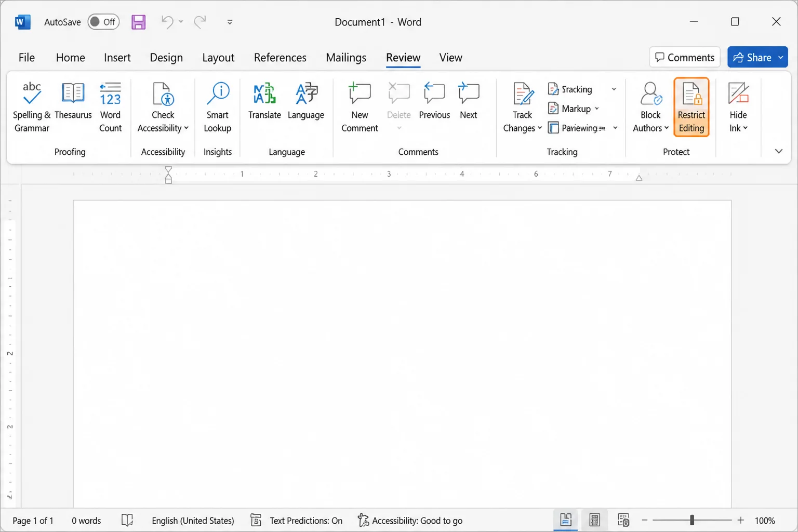Screen dimensions: 798x532
Task: Go to the Layout tab
Action: click(218, 58)
